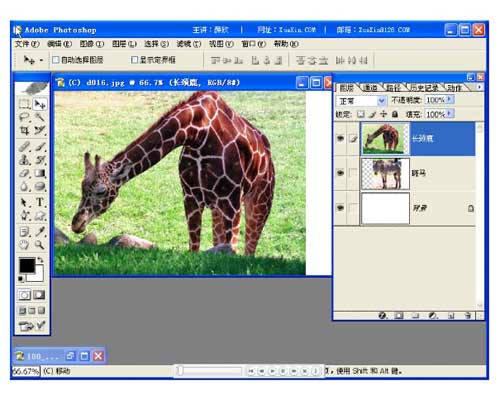This screenshot has width=500, height=400.
Task: Swap foreground and background colors
Action: click(40, 260)
